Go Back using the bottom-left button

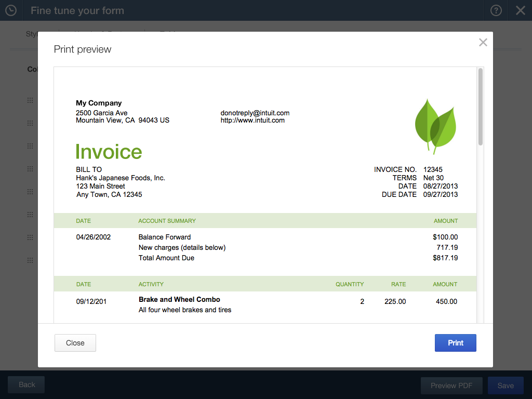pyautogui.click(x=26, y=385)
